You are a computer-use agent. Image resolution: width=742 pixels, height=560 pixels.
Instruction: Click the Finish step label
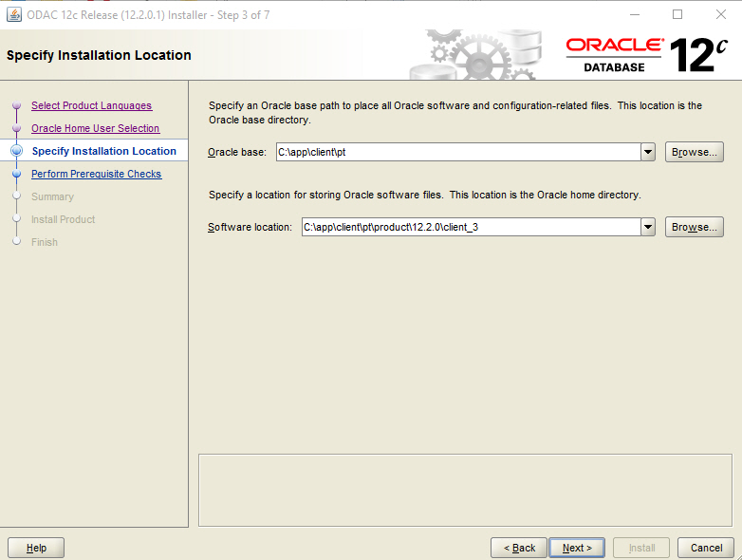45,242
